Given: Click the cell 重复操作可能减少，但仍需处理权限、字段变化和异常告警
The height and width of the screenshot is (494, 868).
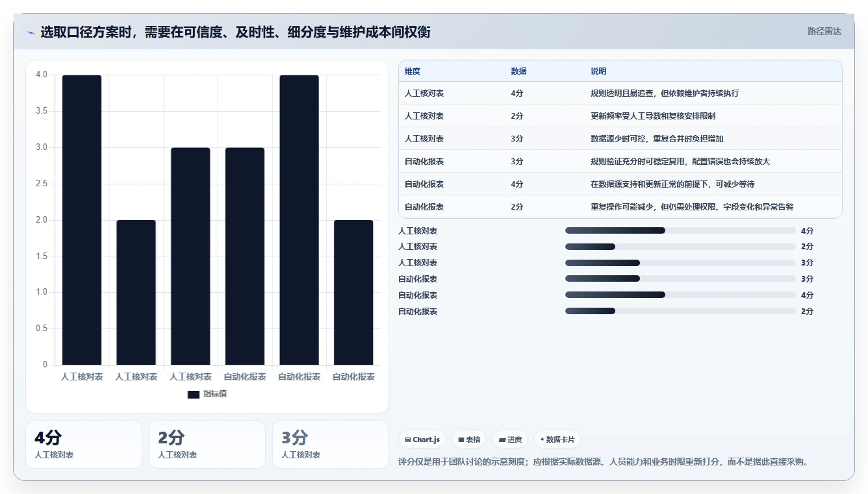Looking at the screenshot, I should (x=692, y=207).
